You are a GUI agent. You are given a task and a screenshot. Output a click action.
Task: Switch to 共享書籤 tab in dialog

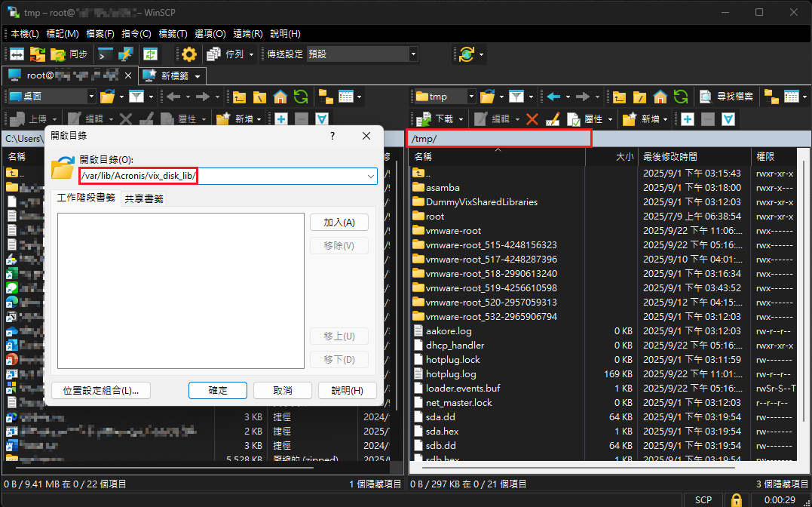(144, 198)
